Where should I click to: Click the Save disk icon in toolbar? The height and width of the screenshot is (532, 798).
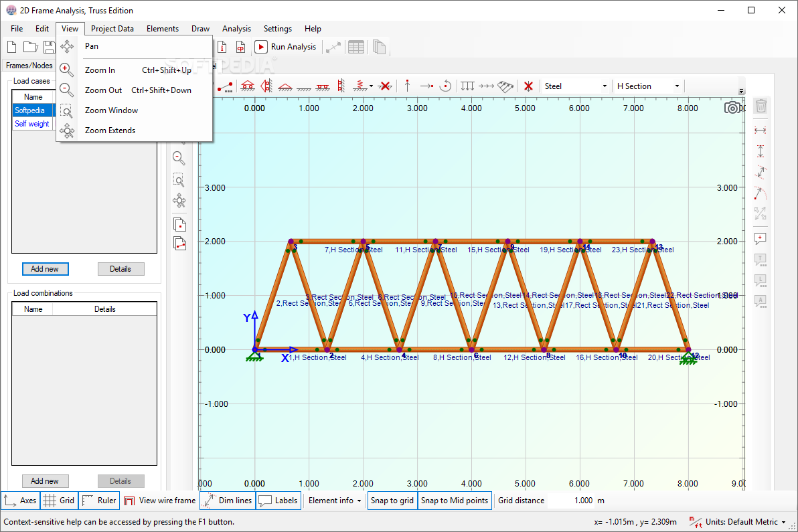click(50, 48)
